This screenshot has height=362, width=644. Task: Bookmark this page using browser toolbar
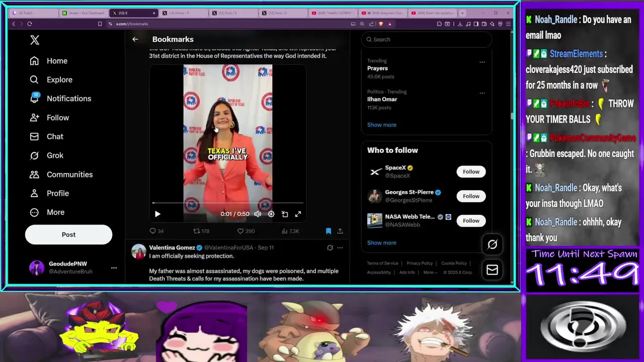point(100,24)
